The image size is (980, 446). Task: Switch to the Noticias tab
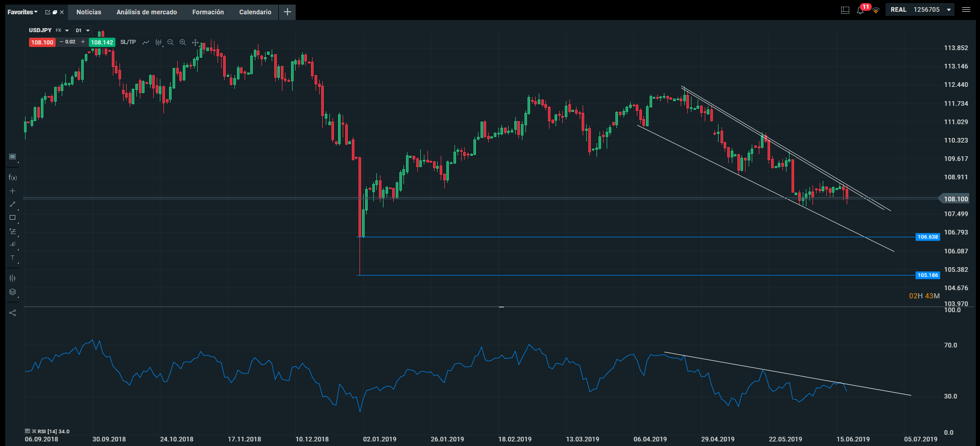pos(89,12)
